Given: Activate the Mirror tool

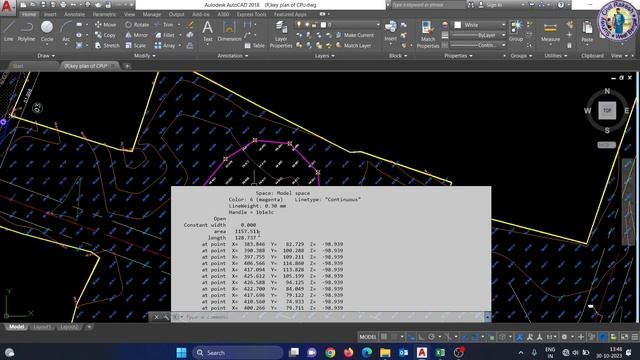Looking at the screenshot, I should (x=137, y=36).
